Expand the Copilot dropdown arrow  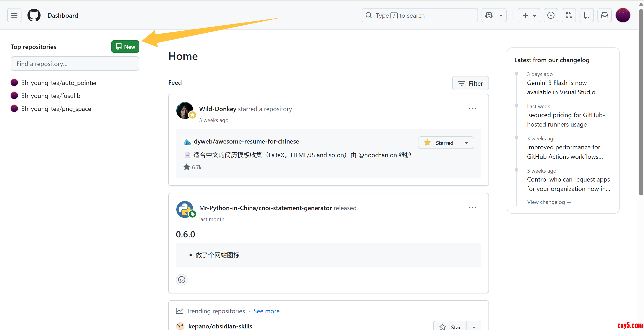pyautogui.click(x=501, y=15)
